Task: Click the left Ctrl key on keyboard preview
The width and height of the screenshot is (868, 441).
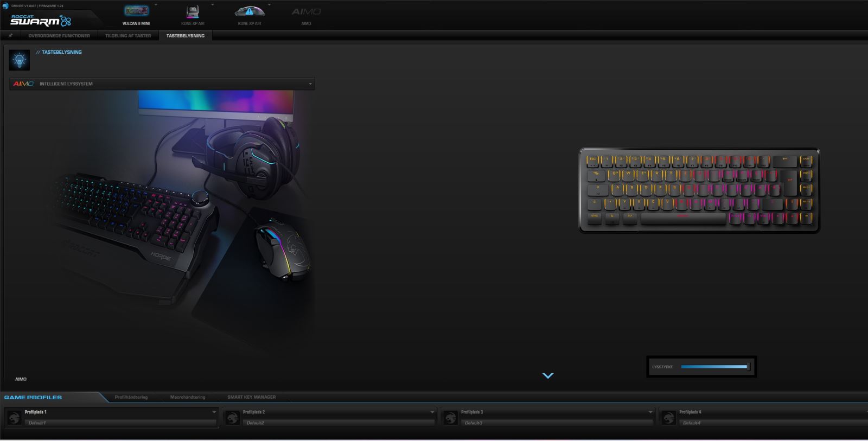Action: tap(595, 219)
